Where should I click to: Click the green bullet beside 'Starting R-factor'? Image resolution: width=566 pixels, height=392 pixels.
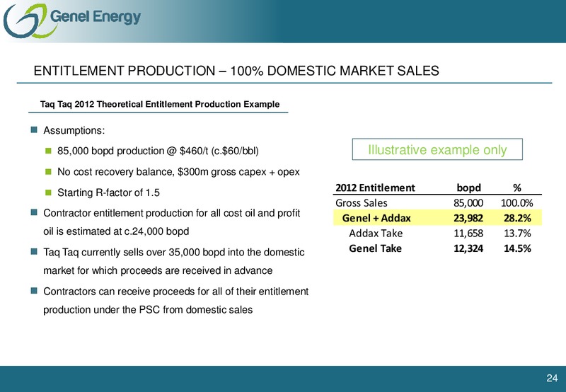coord(48,192)
